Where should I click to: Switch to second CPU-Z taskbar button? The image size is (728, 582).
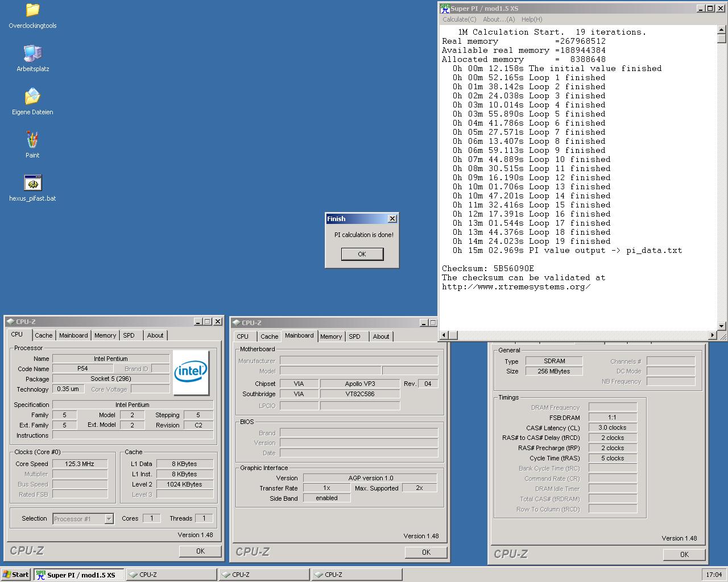click(264, 575)
